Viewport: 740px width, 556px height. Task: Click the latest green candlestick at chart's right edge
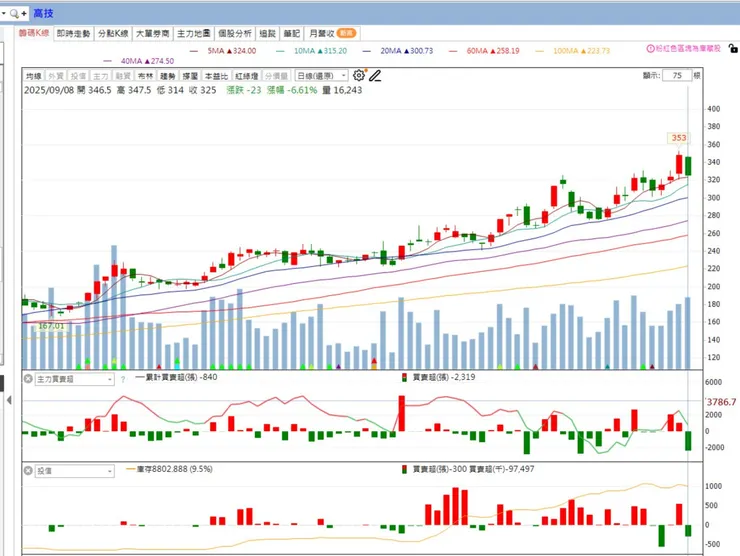[x=688, y=166]
